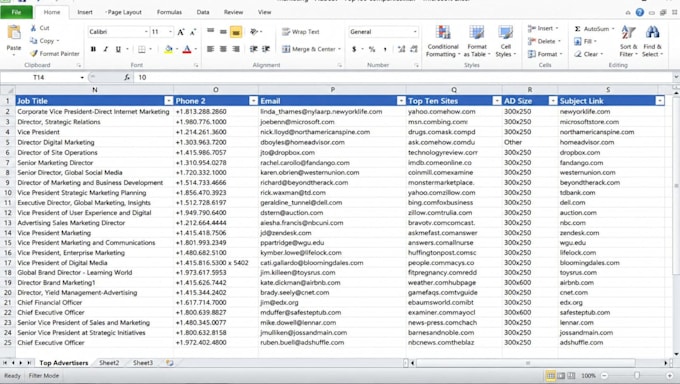Click the AutoSum sigma button

tap(592, 29)
